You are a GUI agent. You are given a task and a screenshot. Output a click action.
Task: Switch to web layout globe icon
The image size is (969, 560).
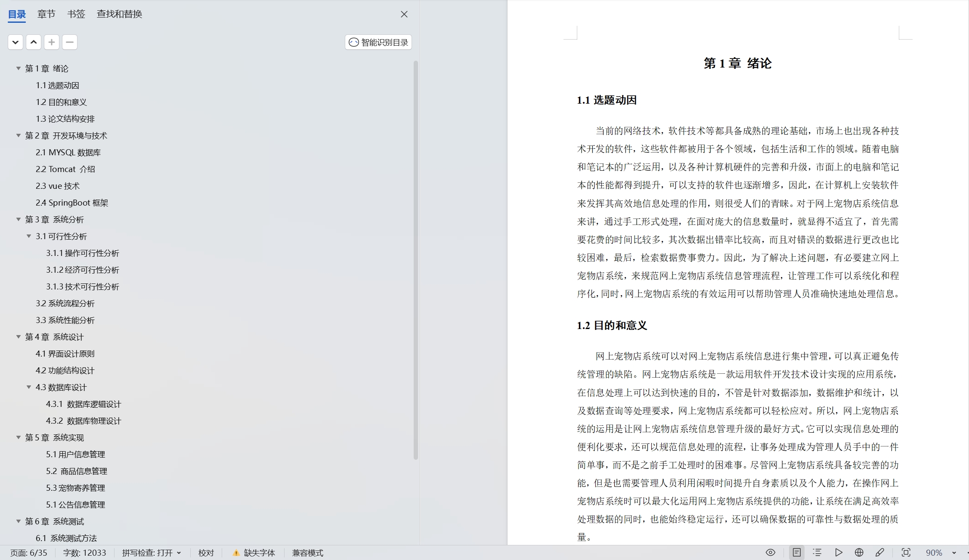coord(859,553)
